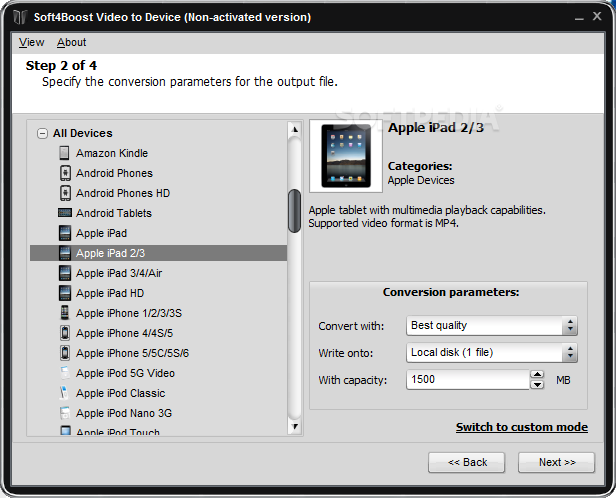This screenshot has height=498, width=616.
Task: Click the Apple iPhone 1/2/3/3S icon
Action: tap(65, 313)
